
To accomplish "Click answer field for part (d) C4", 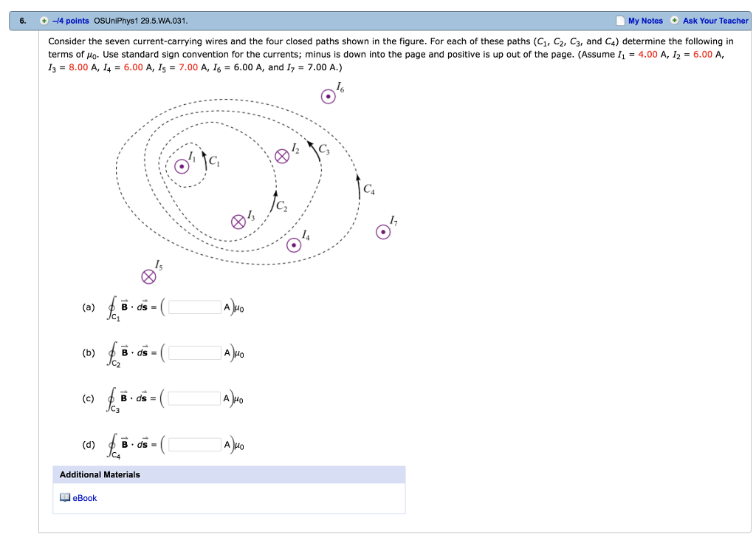I will [195, 444].
